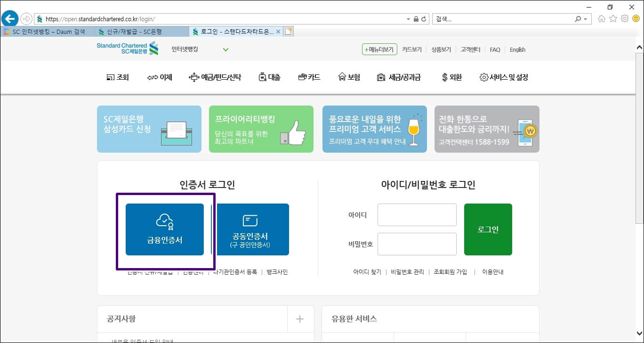The height and width of the screenshot is (343, 644).
Task: Open the 상품보기 link
Action: (x=441, y=49)
